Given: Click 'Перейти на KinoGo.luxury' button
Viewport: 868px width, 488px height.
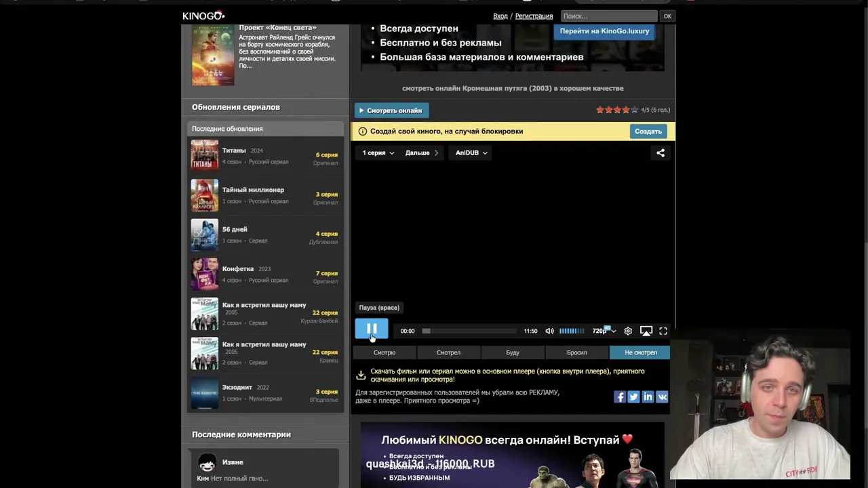Looking at the screenshot, I should [604, 31].
